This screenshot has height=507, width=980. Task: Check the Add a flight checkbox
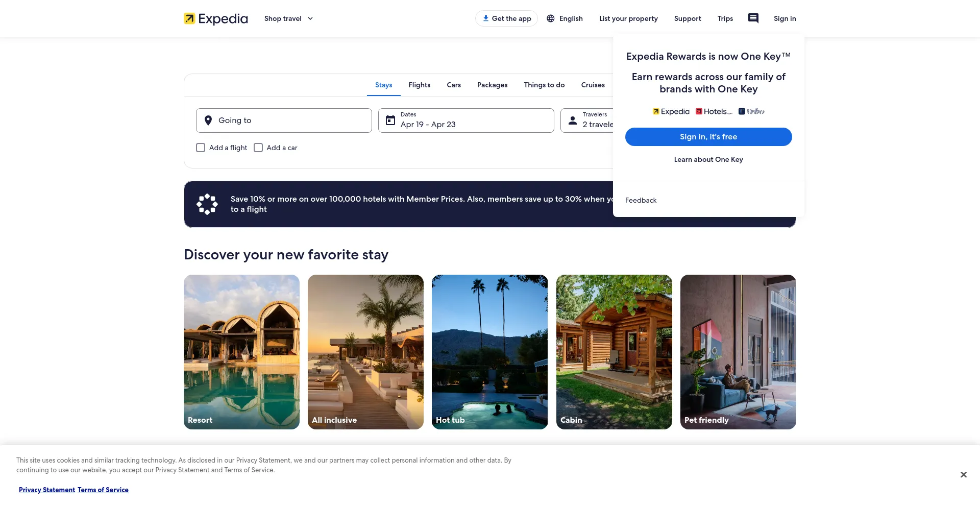pyautogui.click(x=201, y=148)
